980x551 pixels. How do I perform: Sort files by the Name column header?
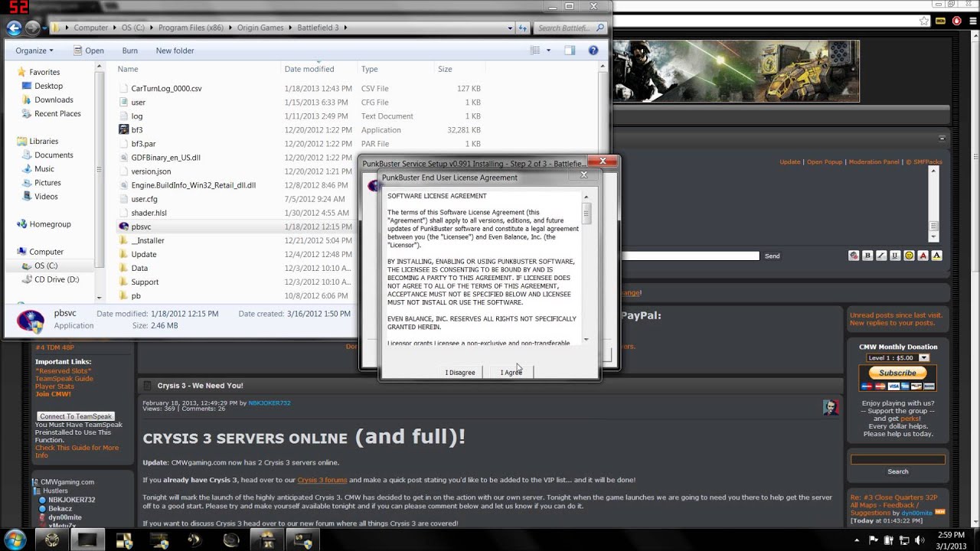pyautogui.click(x=128, y=69)
